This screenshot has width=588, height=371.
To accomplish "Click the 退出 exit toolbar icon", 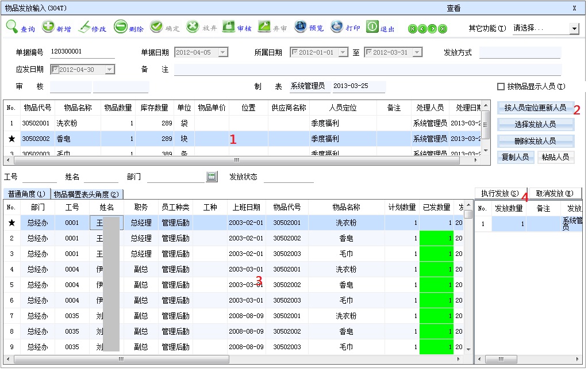I will point(372,26).
